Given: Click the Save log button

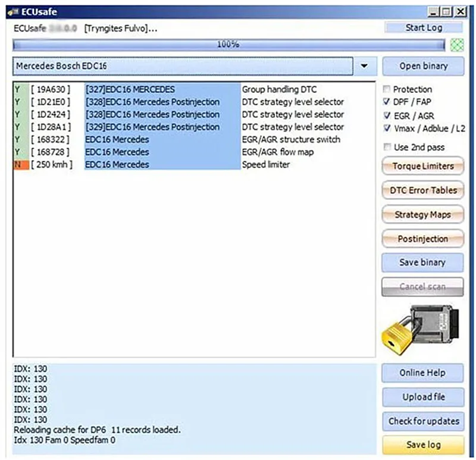Looking at the screenshot, I should pyautogui.click(x=423, y=445).
